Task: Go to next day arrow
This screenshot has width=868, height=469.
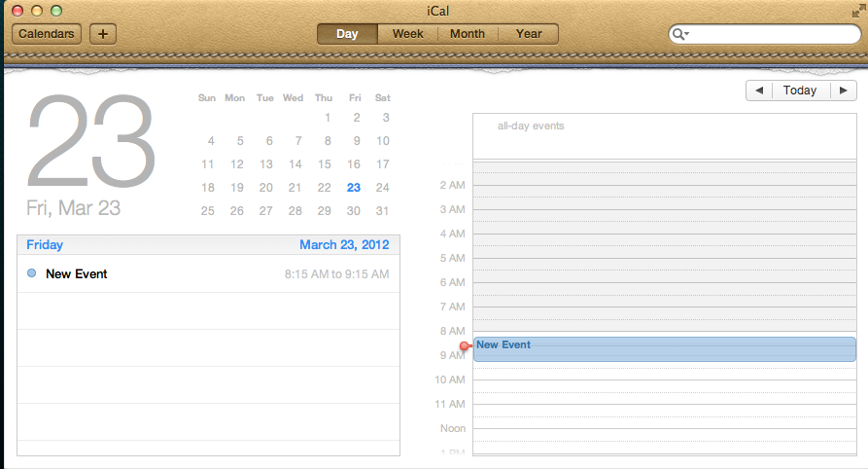Action: point(843,90)
